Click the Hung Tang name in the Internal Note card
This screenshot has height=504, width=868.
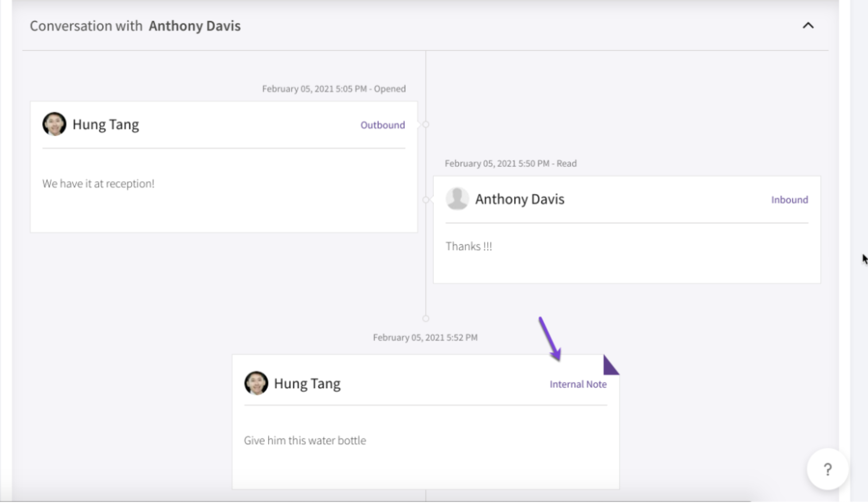[x=307, y=383]
